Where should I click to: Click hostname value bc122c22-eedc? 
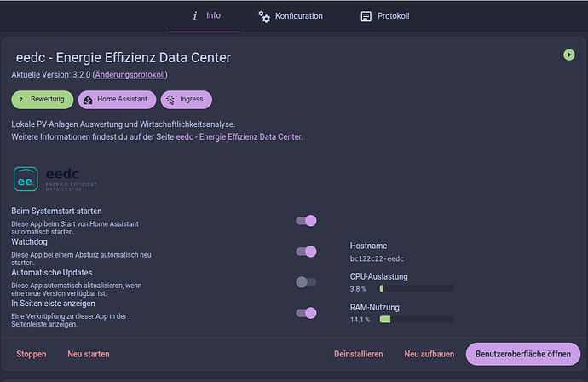(377, 258)
